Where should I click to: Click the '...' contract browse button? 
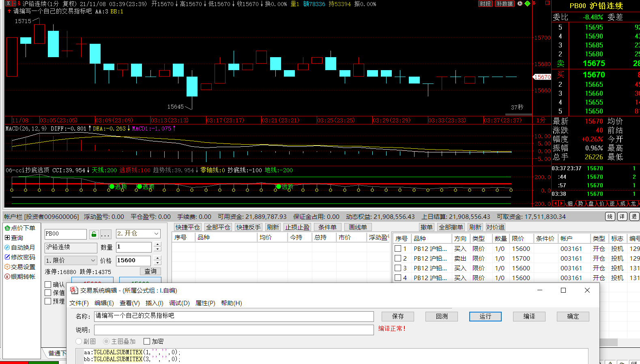[x=105, y=234]
